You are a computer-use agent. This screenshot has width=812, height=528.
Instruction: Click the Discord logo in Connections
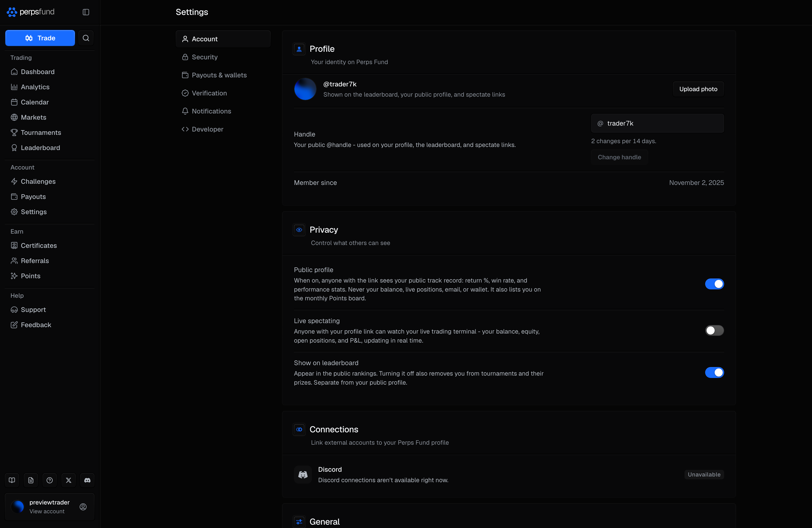point(303,475)
